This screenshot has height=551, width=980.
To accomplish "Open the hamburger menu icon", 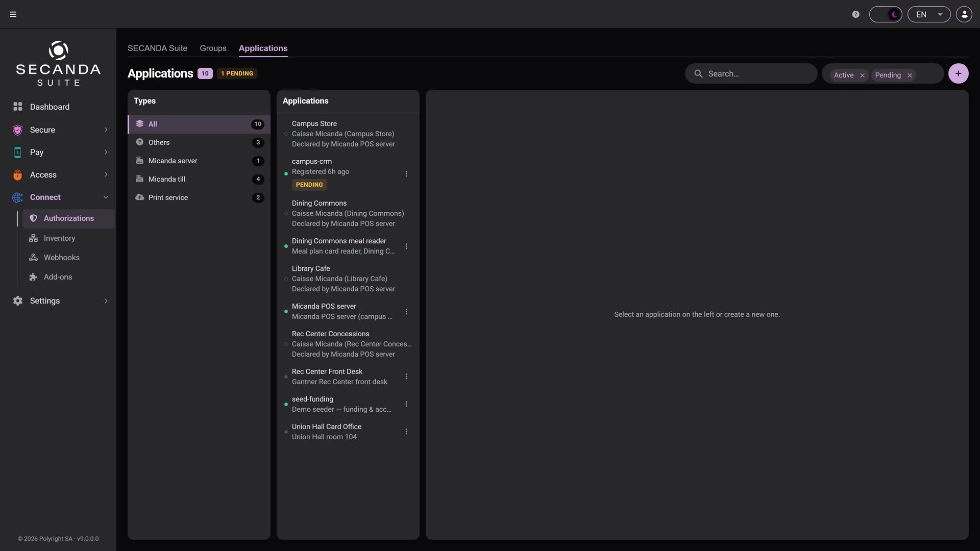I will [13, 14].
